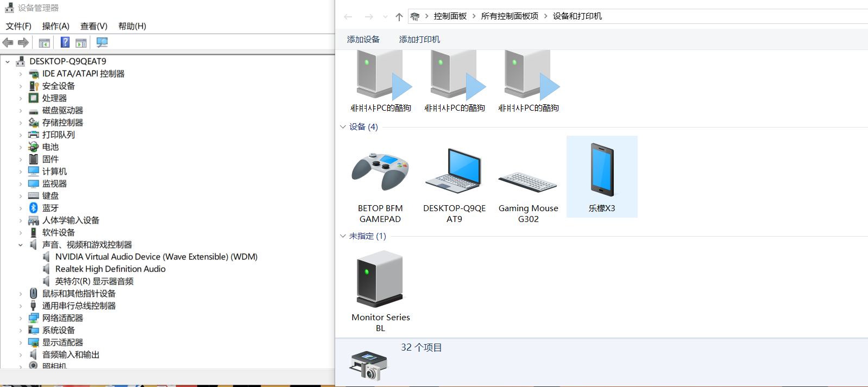Expand the 蓝牙 tree node
Image resolution: width=868 pixels, height=387 pixels.
pyautogui.click(x=21, y=208)
